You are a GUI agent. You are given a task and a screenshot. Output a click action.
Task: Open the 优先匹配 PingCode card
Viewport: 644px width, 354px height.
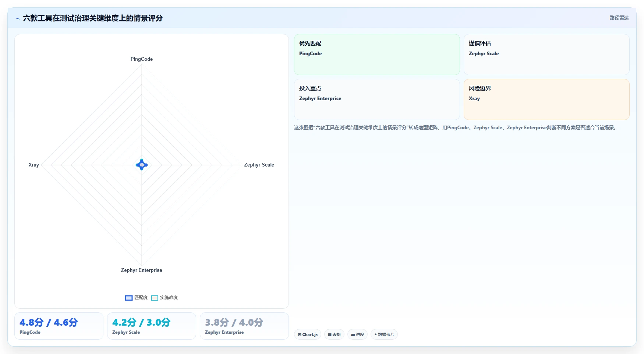[377, 55]
